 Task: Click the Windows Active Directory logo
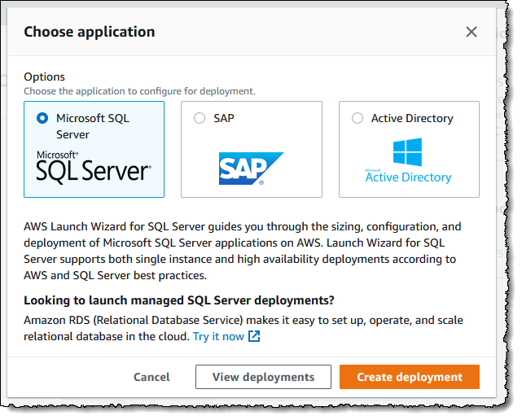tap(408, 160)
